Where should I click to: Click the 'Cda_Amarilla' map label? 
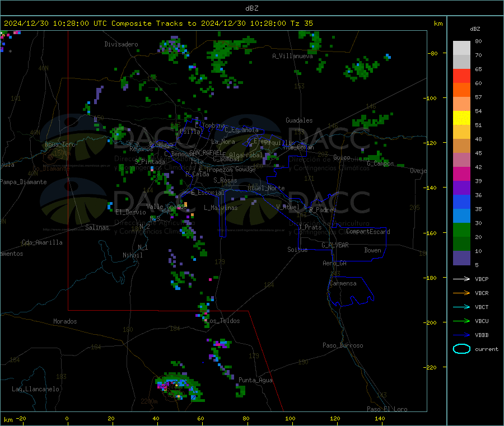pos(42,242)
